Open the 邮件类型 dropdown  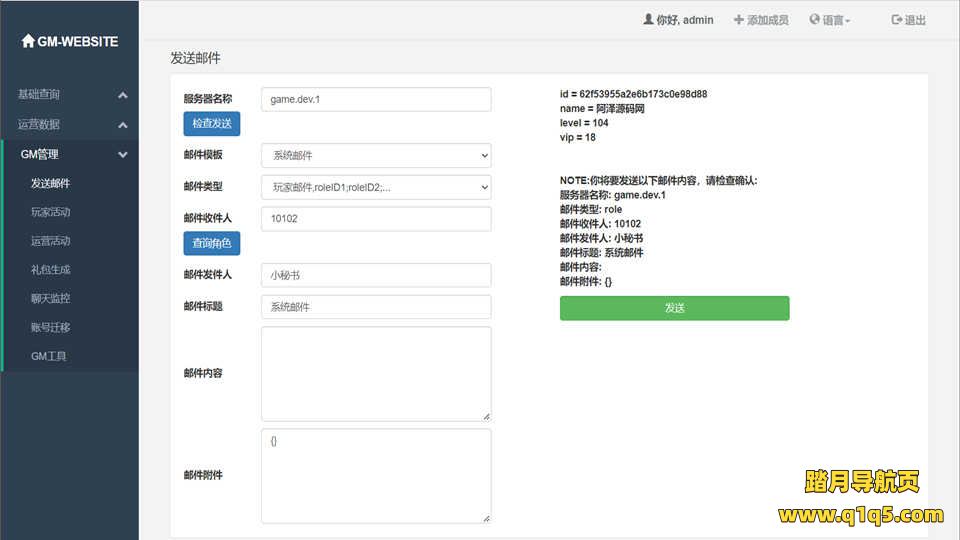coord(376,187)
